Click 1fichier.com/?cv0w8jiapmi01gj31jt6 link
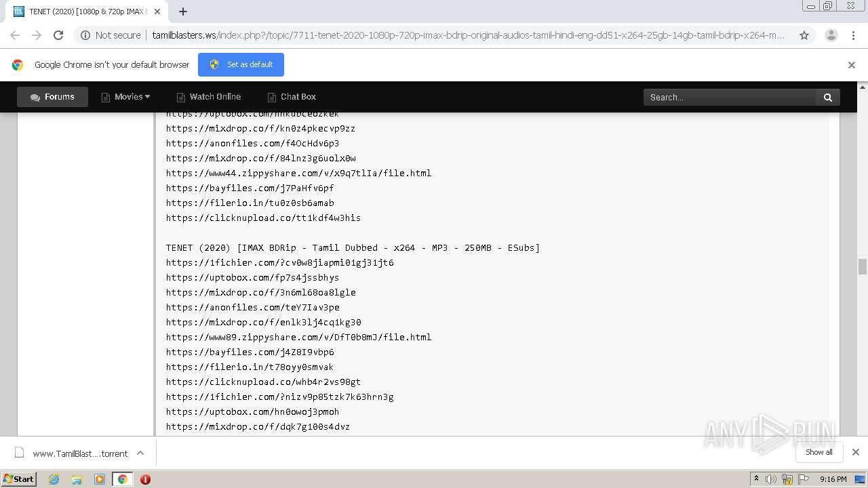Viewport: 868px width, 488px height. [279, 262]
